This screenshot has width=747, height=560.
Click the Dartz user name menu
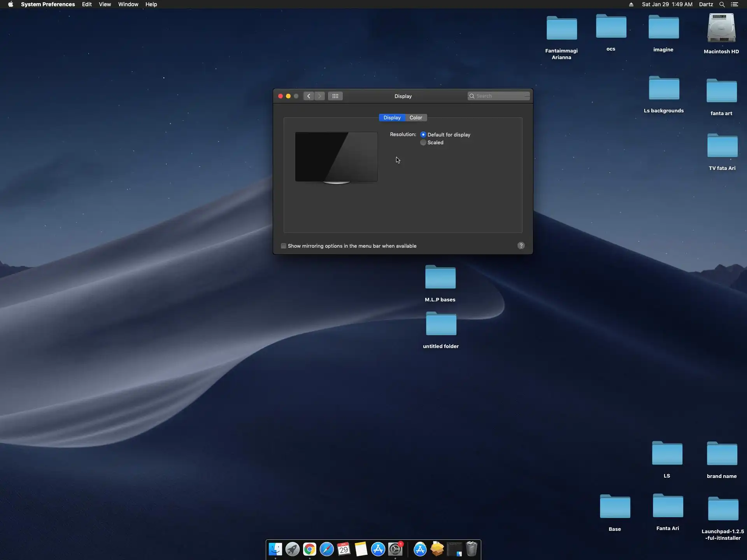[706, 4]
